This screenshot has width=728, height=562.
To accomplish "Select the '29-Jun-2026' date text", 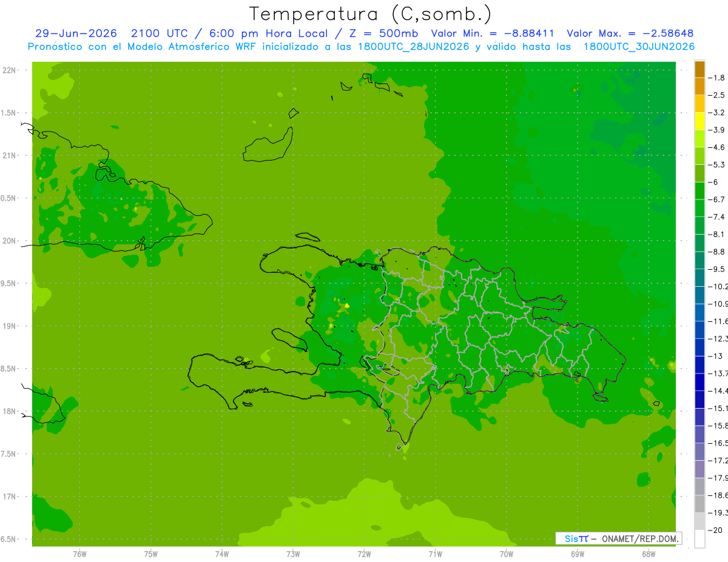I will pos(76,33).
